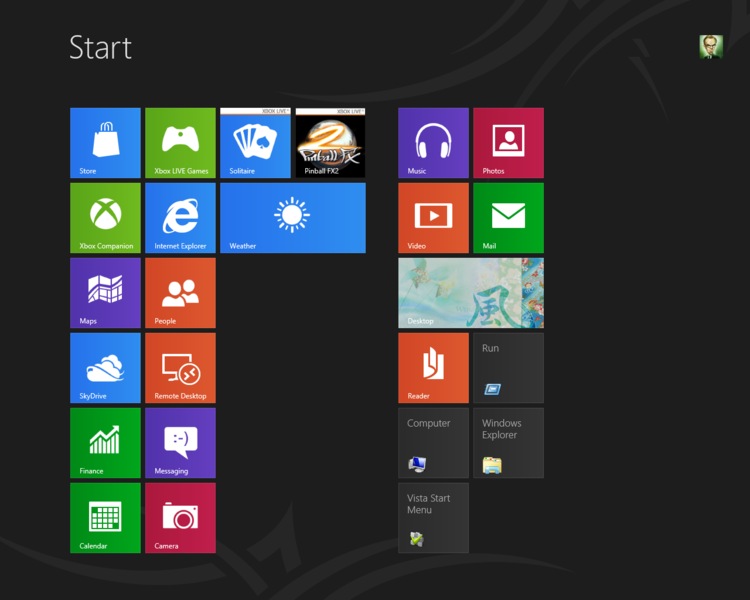The width and height of the screenshot is (750, 600).
Task: Open the Photos tile
Action: [508, 143]
